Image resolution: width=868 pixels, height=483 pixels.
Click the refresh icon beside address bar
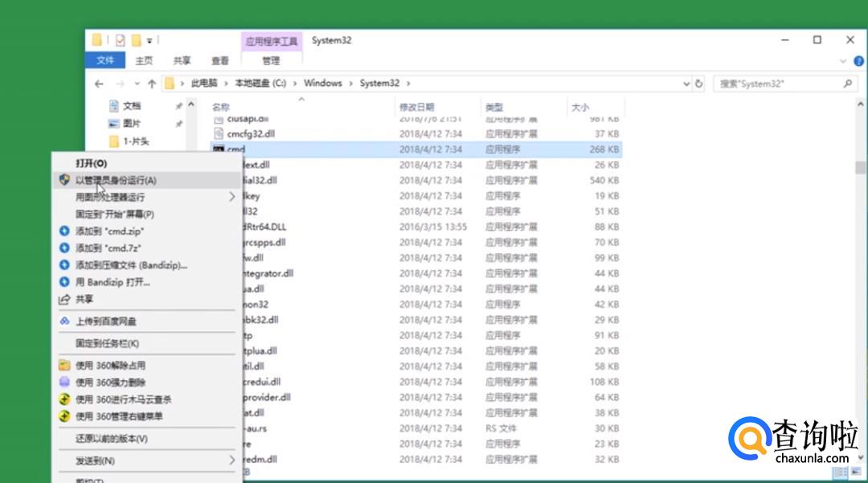[699, 84]
